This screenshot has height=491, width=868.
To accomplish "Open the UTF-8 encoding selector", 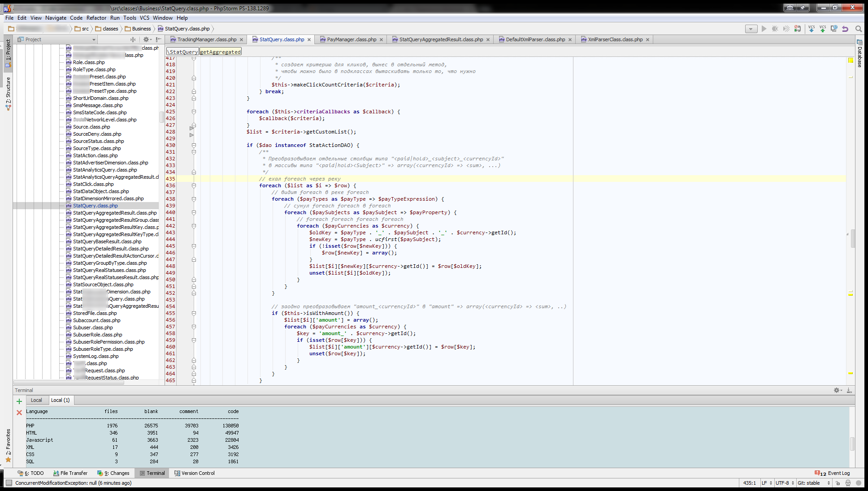I will 785,483.
